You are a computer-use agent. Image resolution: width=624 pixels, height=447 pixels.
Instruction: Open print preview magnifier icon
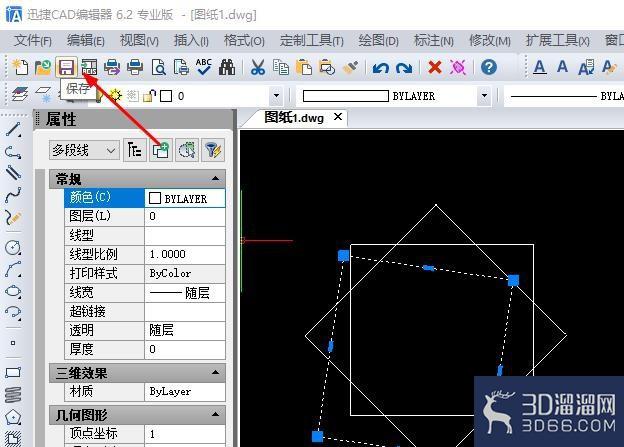click(158, 67)
